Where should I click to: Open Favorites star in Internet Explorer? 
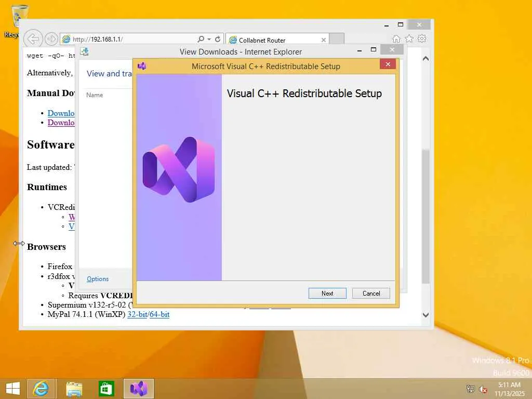point(409,38)
